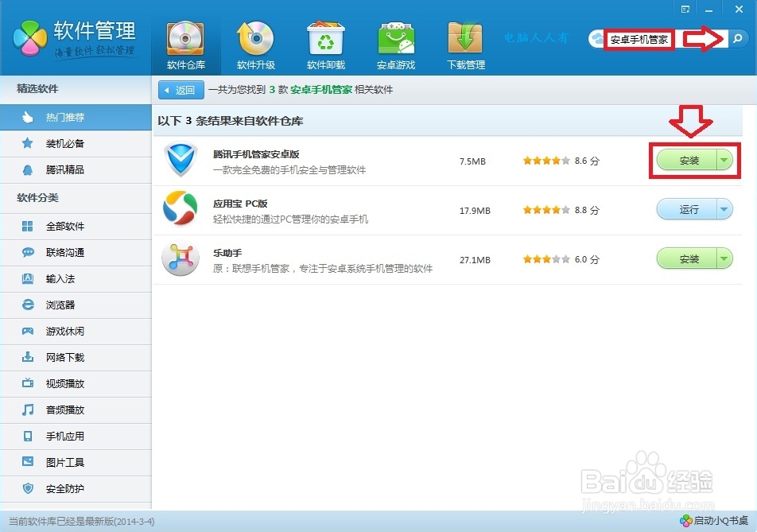The image size is (757, 532).
Task: Expand install options for 腾讯手机管家安卓版
Action: pyautogui.click(x=724, y=161)
